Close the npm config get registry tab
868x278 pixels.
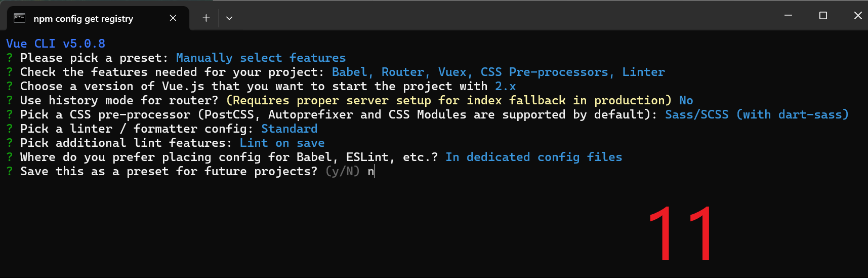(173, 18)
